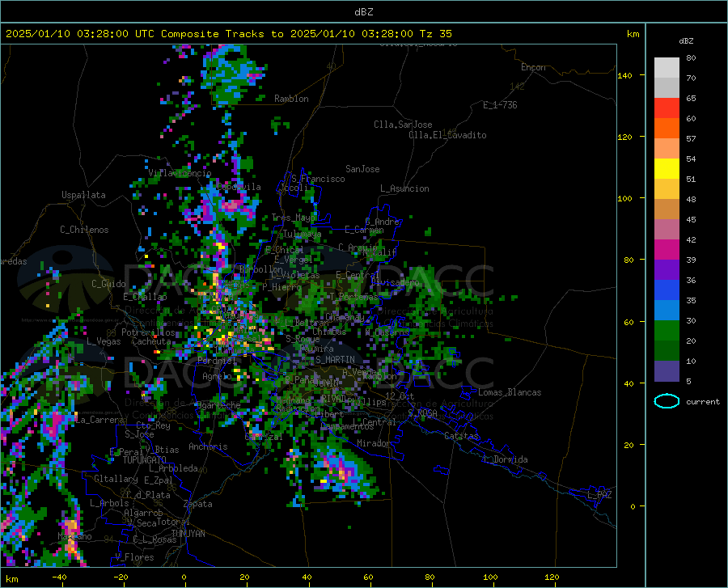The width and height of the screenshot is (728, 588).
Task: Click the 'current' legend label
Action: point(702,401)
